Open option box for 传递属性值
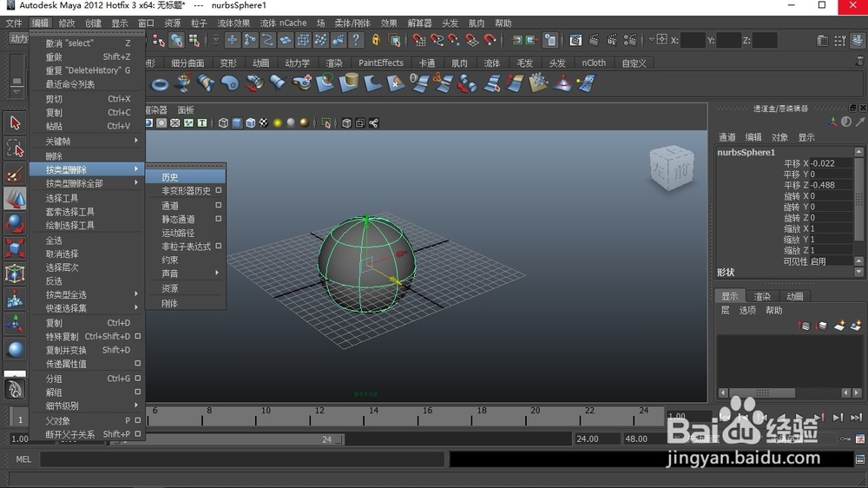This screenshot has height=488, width=868. pos(138,363)
